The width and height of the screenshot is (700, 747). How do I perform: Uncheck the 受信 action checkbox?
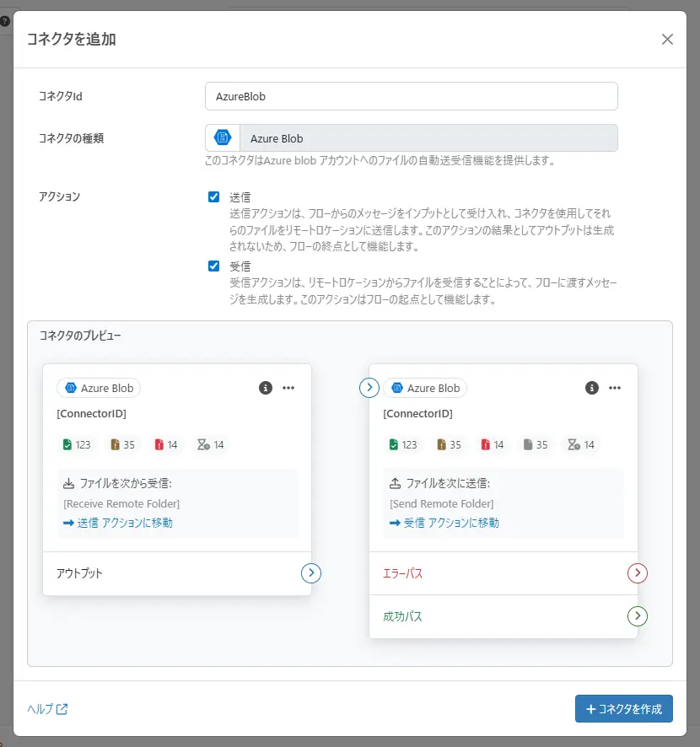point(213,264)
